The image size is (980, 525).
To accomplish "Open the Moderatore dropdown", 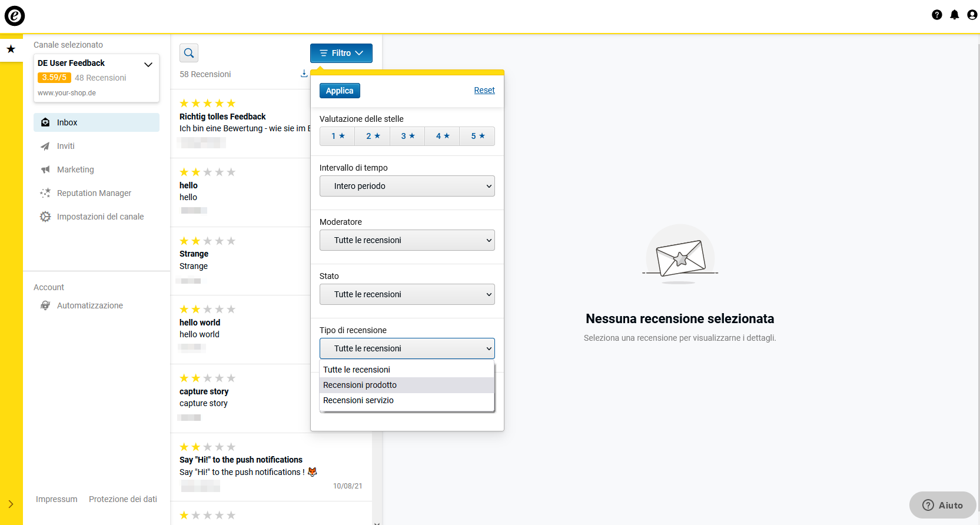I will [x=407, y=240].
